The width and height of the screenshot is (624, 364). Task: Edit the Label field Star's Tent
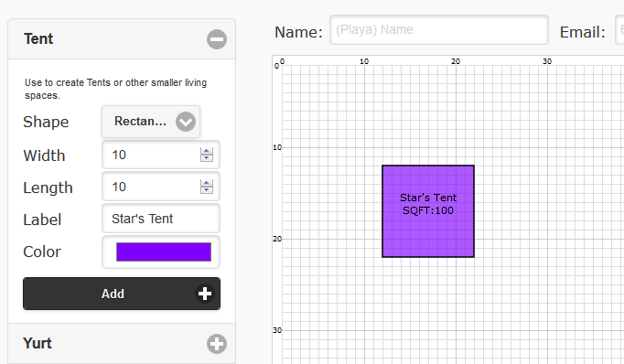(161, 219)
